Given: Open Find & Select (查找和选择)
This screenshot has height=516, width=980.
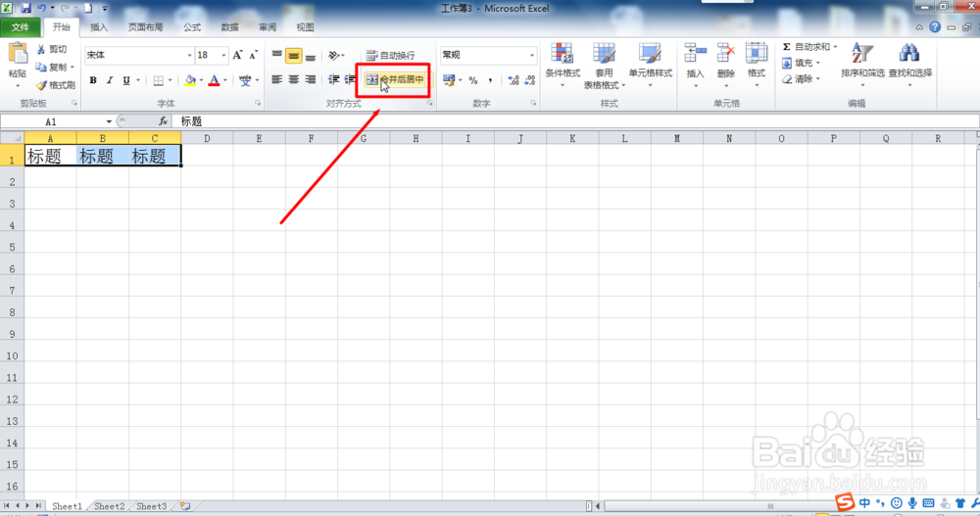Looking at the screenshot, I should [910, 65].
